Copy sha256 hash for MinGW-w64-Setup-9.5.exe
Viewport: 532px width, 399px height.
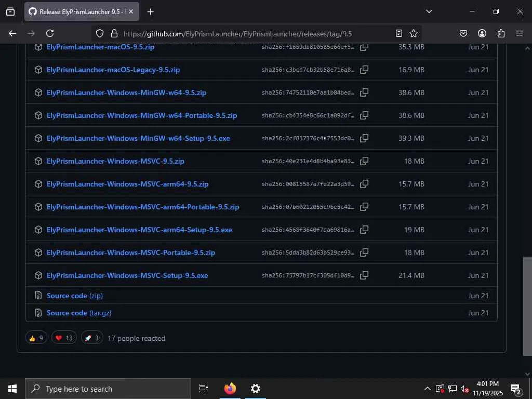(x=364, y=138)
